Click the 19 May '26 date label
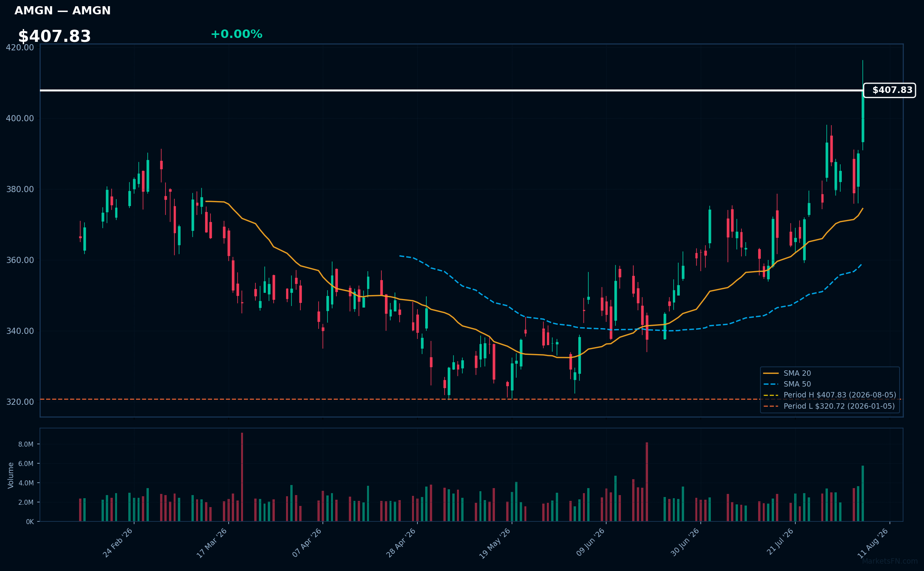924x571 pixels. tap(495, 543)
